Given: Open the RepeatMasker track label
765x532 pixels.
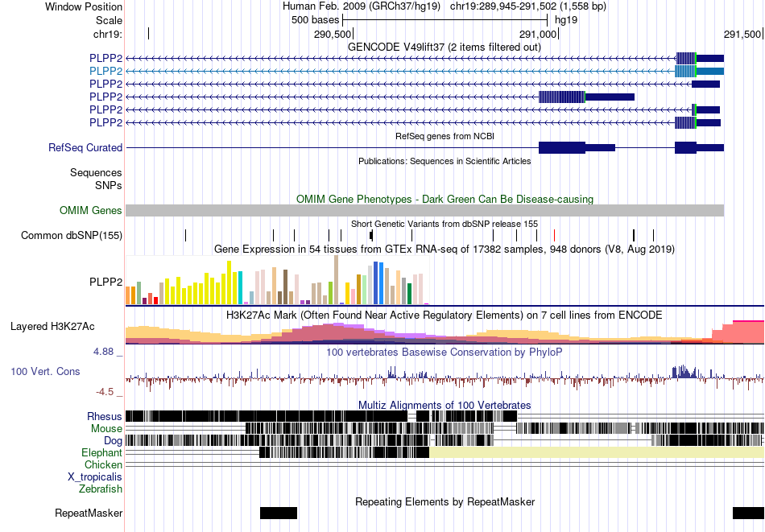Looking at the screenshot, I should point(89,513).
